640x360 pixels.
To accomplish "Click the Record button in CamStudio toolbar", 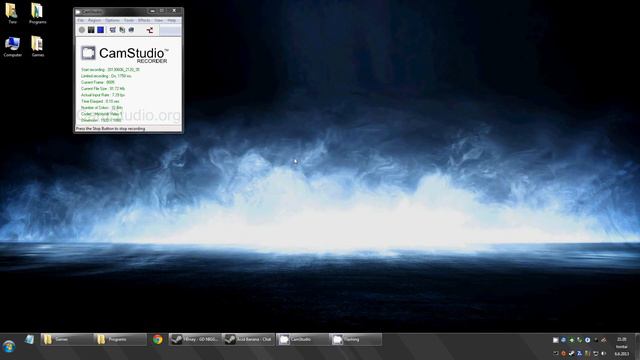I will (82, 30).
